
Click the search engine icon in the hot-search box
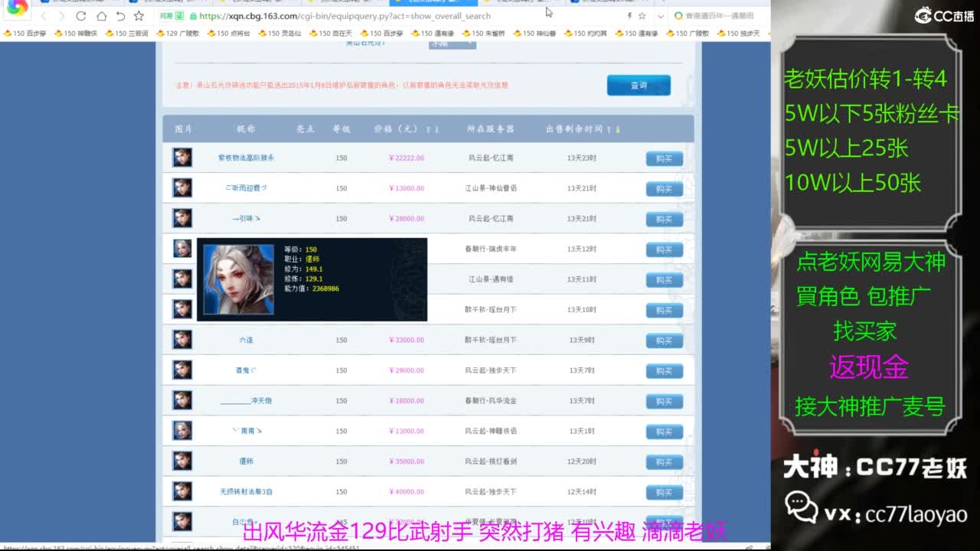point(678,16)
